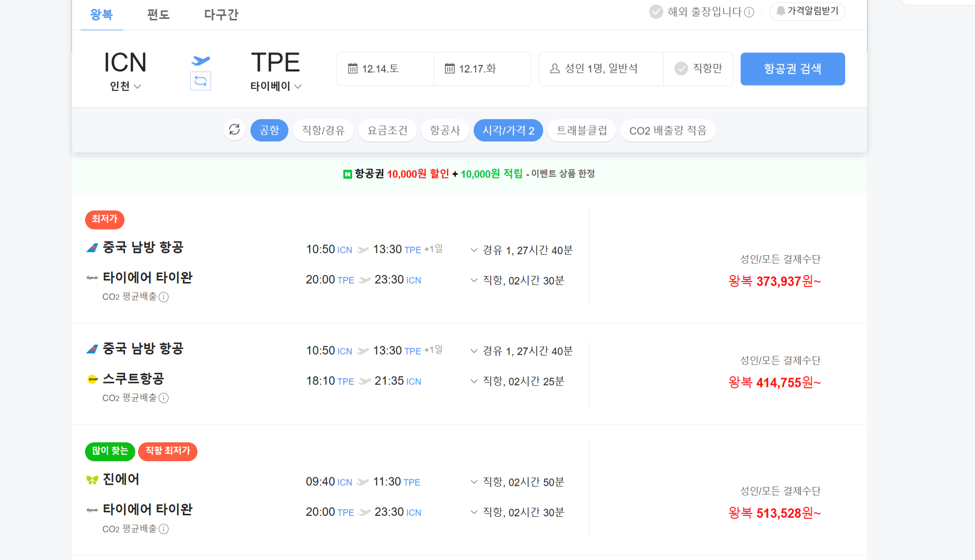Click the departure date calendar icon for 12.14.토

pyautogui.click(x=353, y=69)
